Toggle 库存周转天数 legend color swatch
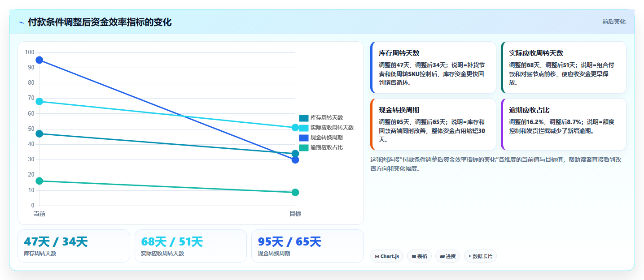Viewport: 644px width, 280px height. tap(304, 118)
